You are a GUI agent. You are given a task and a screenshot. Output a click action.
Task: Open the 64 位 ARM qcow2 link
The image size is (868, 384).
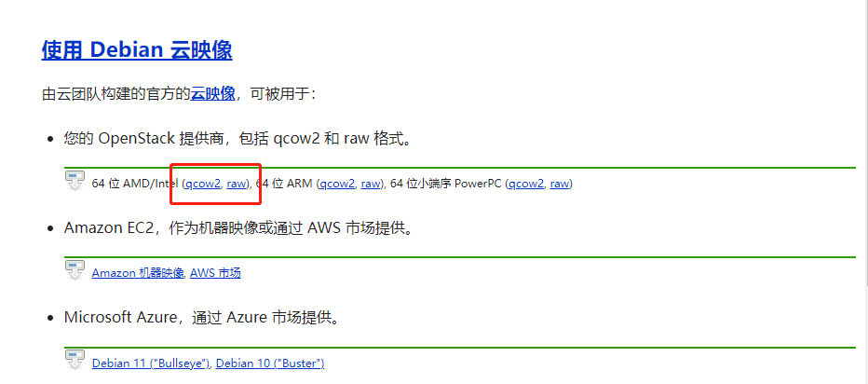pos(337,184)
